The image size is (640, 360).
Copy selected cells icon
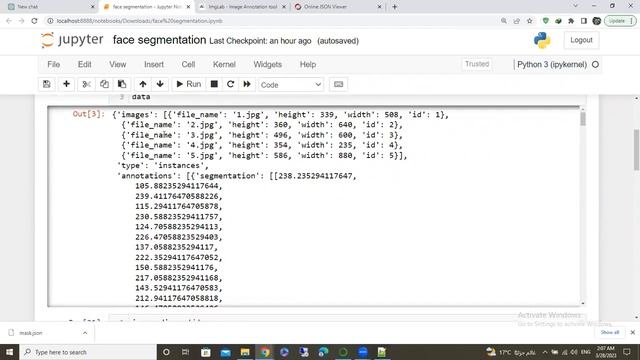pos(104,84)
